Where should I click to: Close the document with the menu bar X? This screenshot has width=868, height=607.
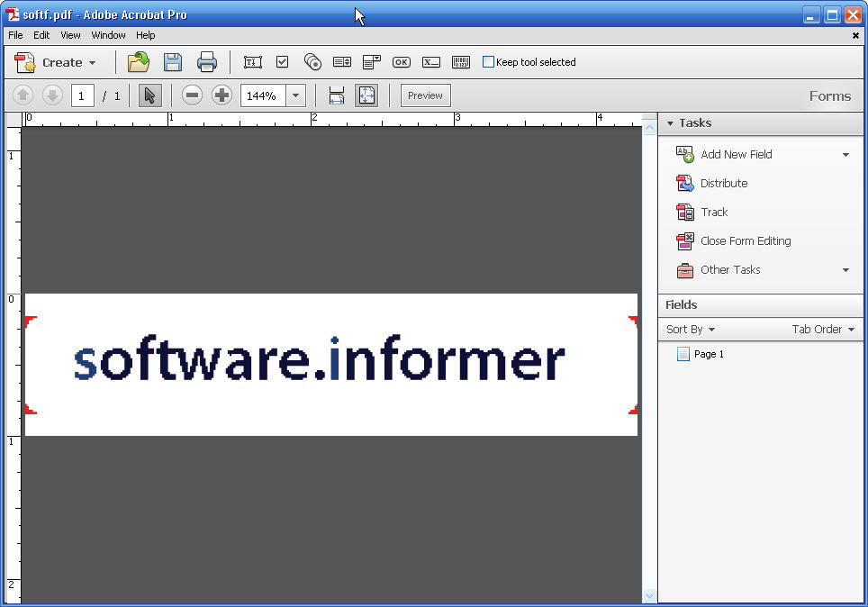point(855,35)
